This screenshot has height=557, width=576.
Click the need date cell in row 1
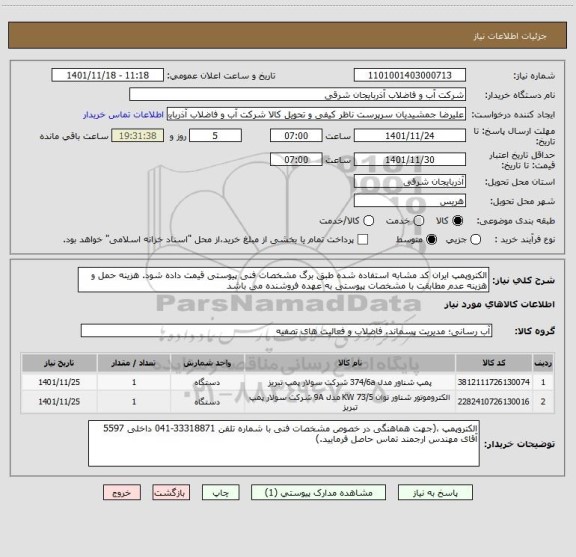[x=59, y=382]
